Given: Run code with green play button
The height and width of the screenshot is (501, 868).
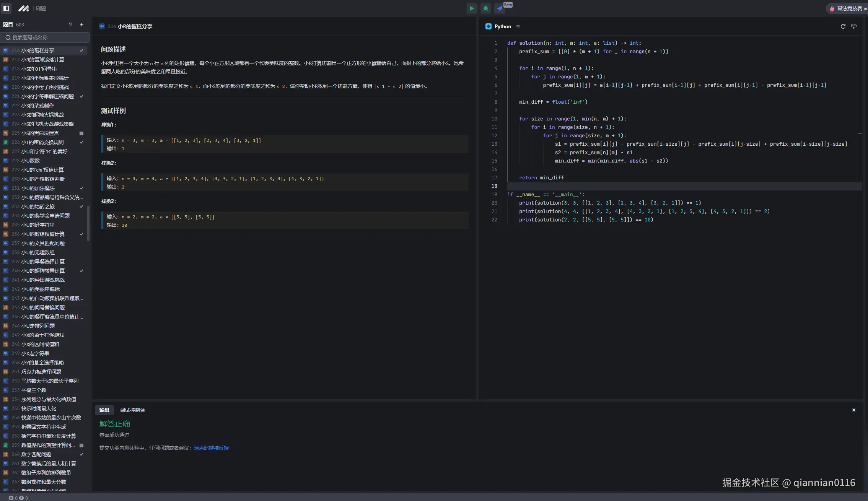Looking at the screenshot, I should tap(472, 8).
